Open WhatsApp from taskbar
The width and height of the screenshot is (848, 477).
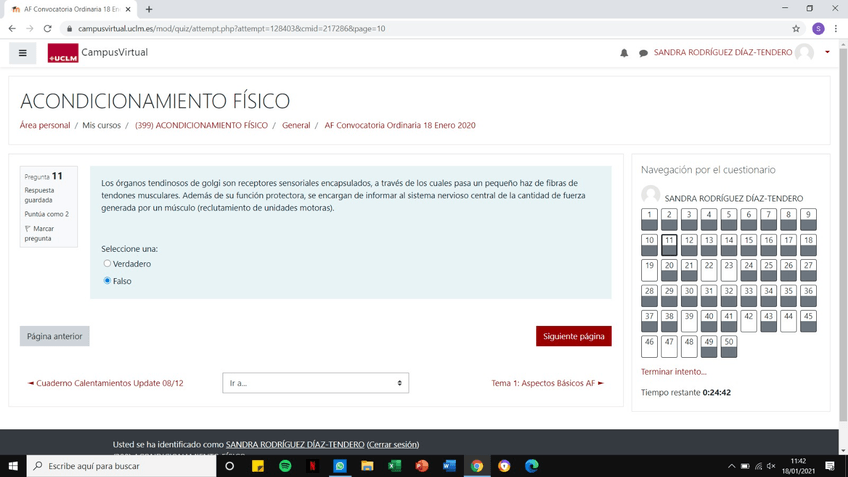coord(340,466)
